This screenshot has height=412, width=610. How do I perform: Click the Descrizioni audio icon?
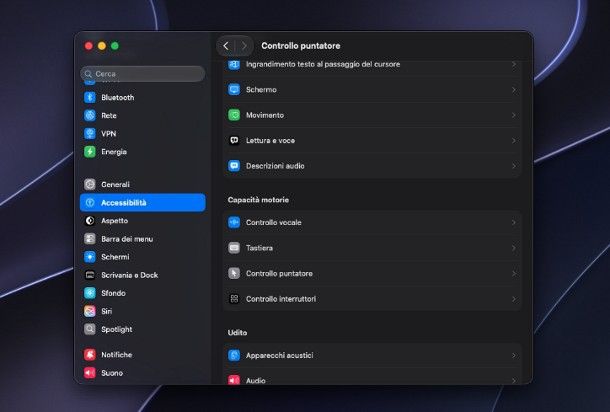(x=234, y=166)
